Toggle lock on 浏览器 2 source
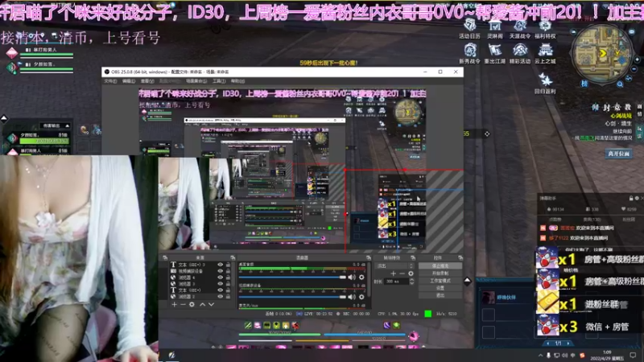This screenshot has height=362, width=644. [x=228, y=296]
